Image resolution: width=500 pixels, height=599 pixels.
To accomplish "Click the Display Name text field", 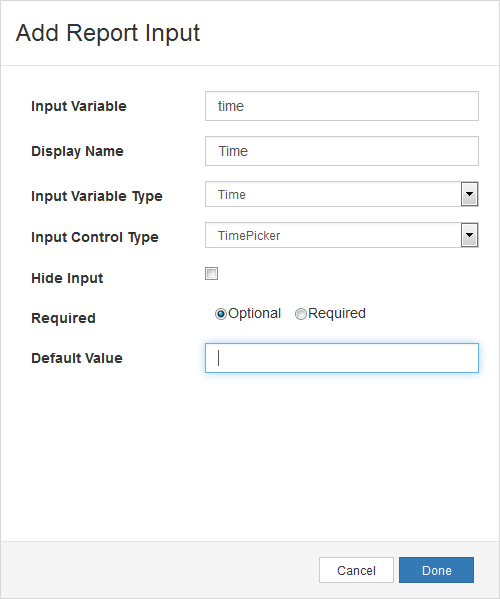I will [341, 151].
